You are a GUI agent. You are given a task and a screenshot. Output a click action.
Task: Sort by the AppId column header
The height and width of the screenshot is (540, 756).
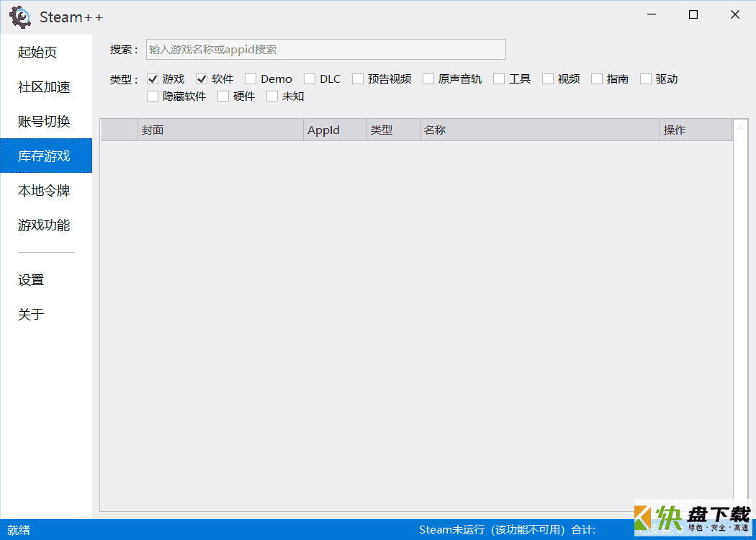coord(335,130)
